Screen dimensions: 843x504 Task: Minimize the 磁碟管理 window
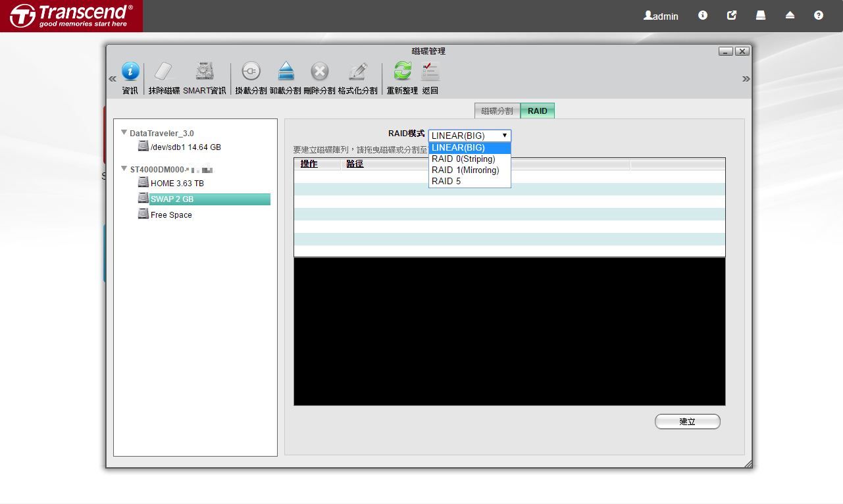[x=726, y=51]
